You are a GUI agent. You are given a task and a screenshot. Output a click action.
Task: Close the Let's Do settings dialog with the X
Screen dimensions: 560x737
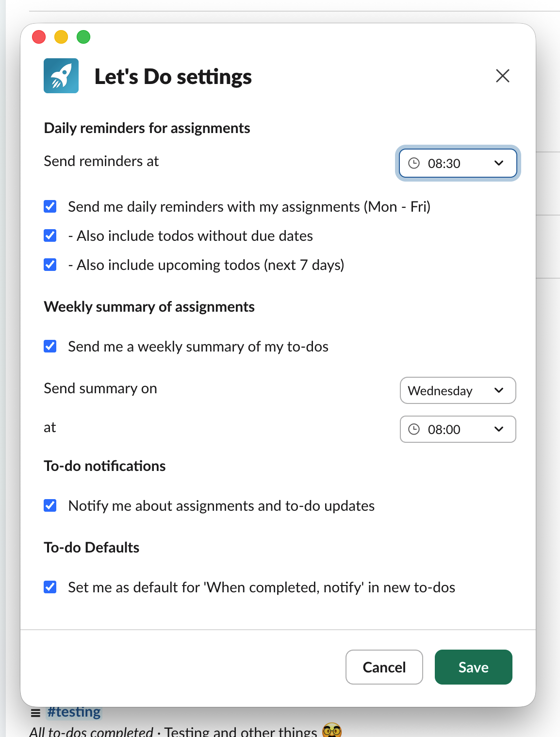click(x=503, y=76)
